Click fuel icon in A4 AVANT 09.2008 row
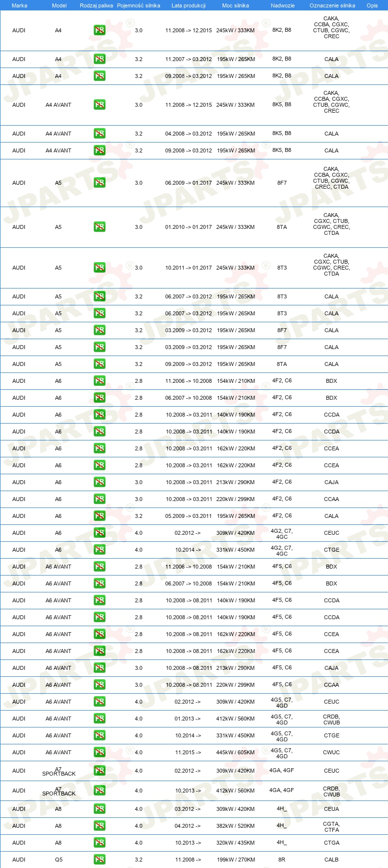Viewport: 388px width, 868px height. (x=100, y=150)
